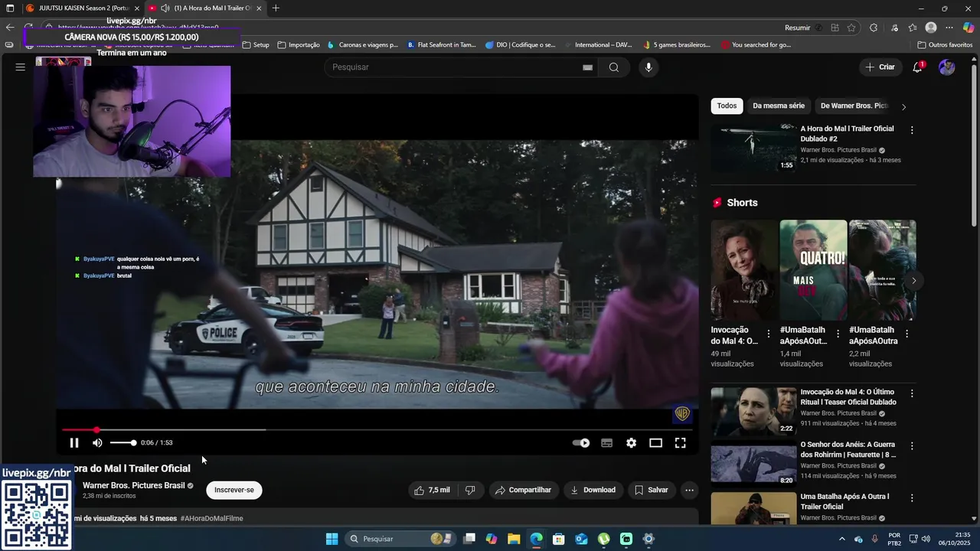This screenshot has width=980, height=551.
Task: Toggle the autoplay switch in the player
Action: [x=581, y=442]
